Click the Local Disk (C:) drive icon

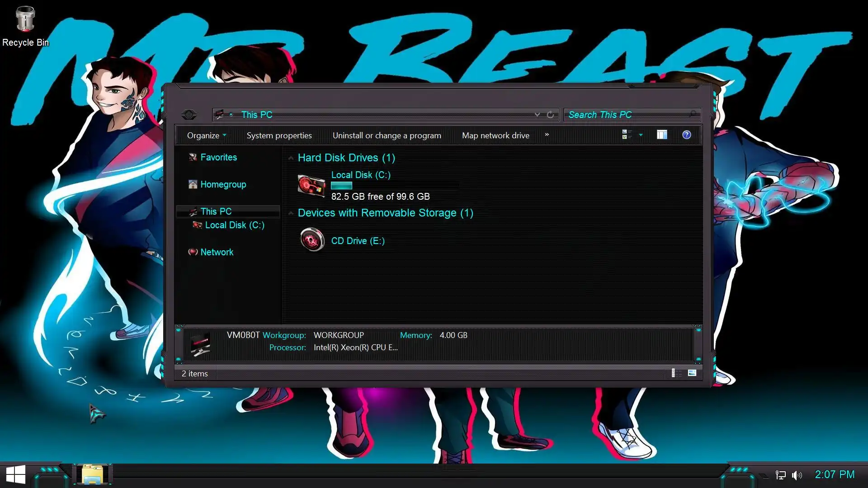[x=311, y=186]
